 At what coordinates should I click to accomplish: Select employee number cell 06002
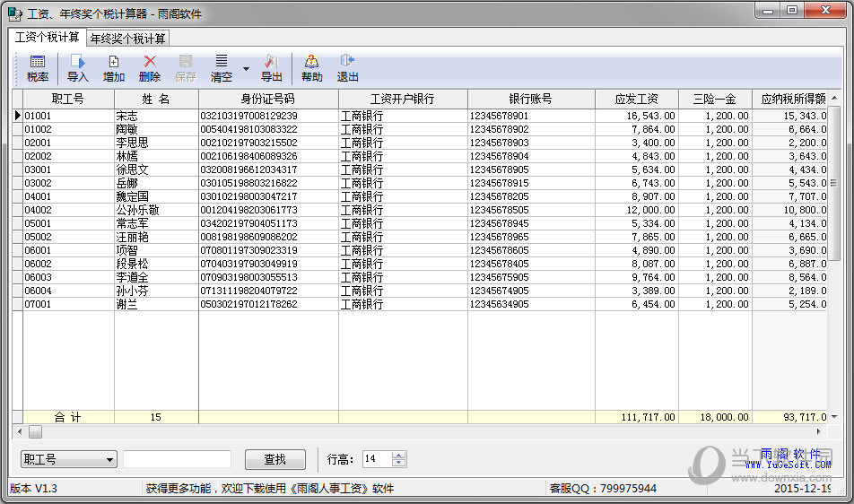click(68, 264)
